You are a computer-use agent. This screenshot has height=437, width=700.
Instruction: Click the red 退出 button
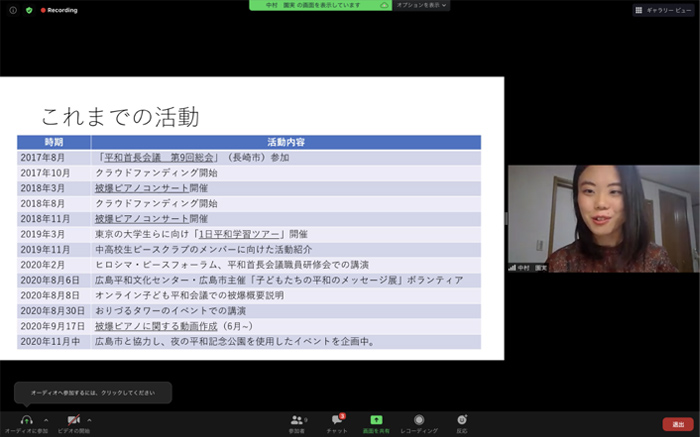[678, 424]
